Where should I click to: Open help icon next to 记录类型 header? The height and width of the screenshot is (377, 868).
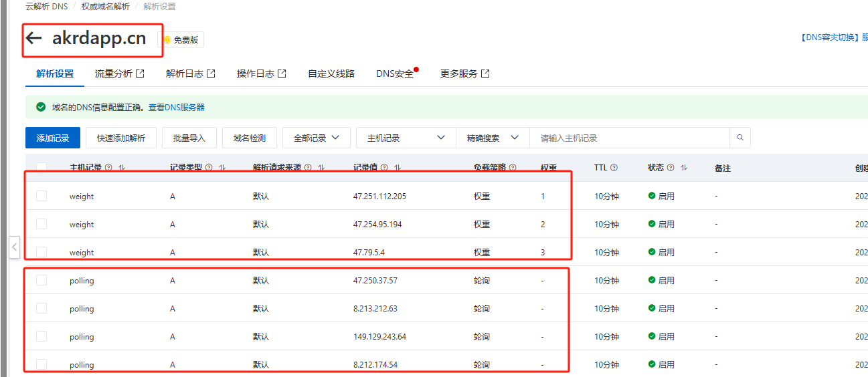tap(209, 168)
